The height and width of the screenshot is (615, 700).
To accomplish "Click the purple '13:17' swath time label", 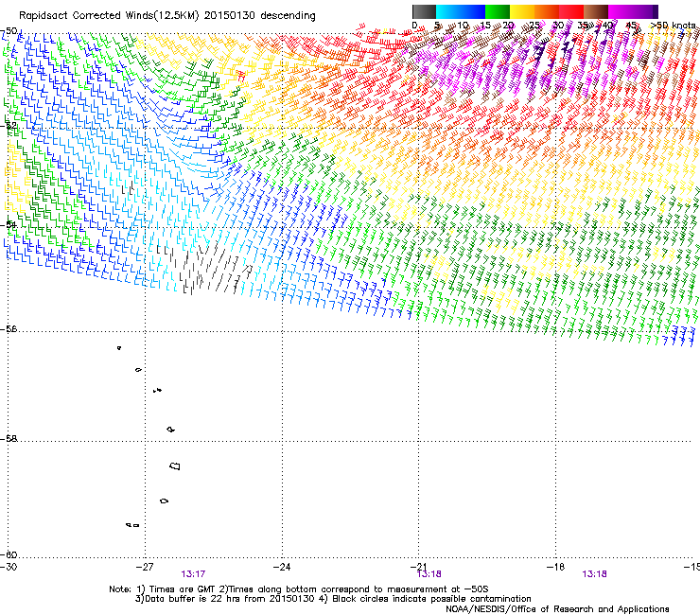I will click(193, 574).
